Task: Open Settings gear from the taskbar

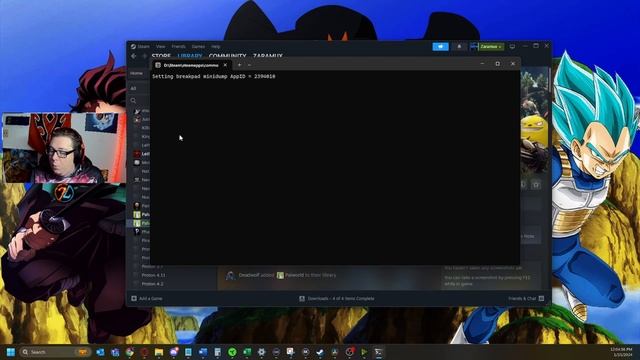Action: pyautogui.click(x=262, y=352)
